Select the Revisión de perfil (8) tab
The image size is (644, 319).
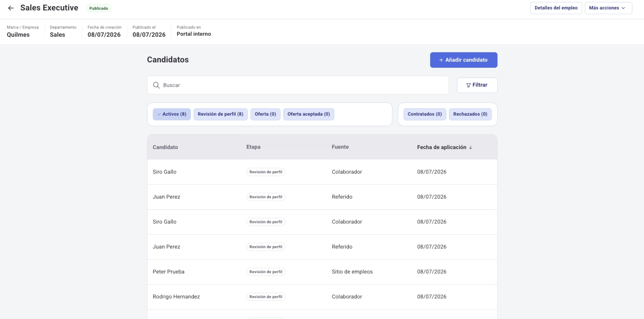click(220, 114)
